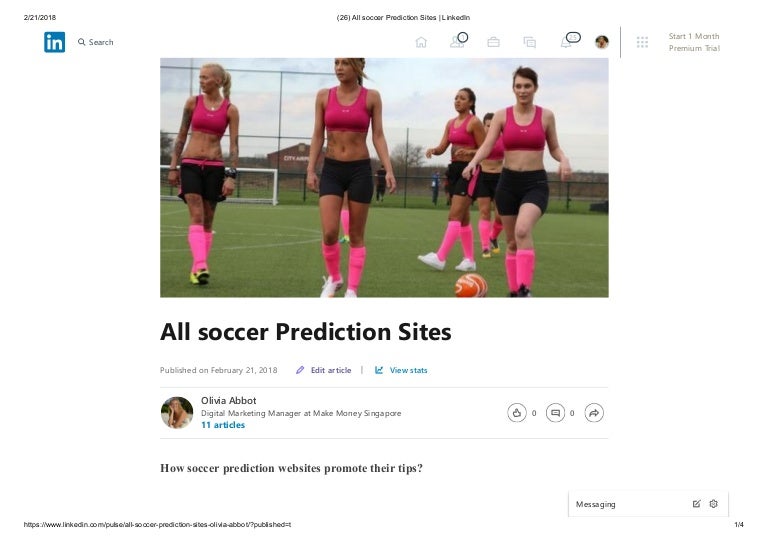Open the LinkedIn home logo
The image size is (768, 543).
(54, 42)
